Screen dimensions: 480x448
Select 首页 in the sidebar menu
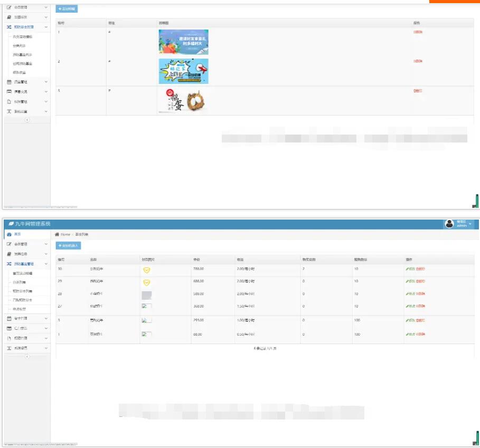tap(17, 234)
